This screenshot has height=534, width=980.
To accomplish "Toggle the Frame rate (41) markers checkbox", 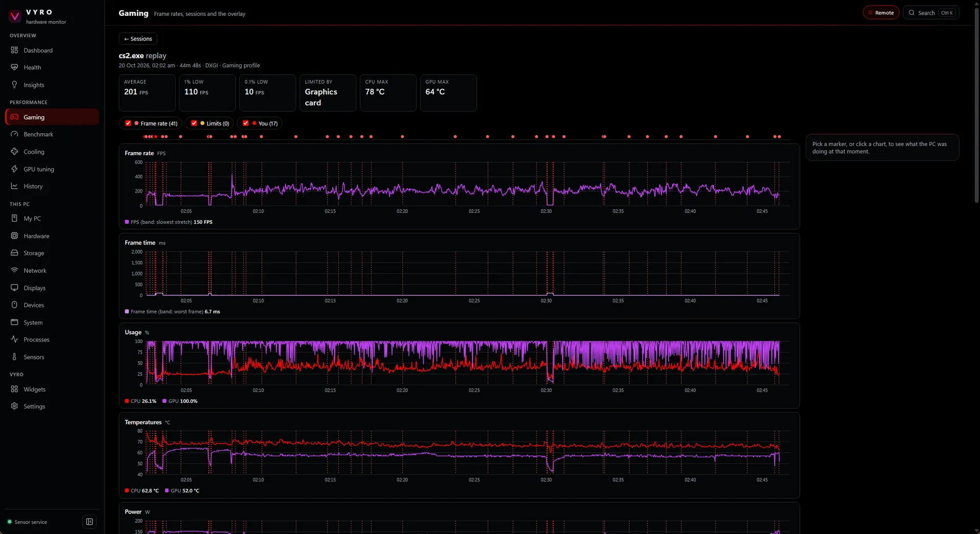I will pyautogui.click(x=128, y=123).
